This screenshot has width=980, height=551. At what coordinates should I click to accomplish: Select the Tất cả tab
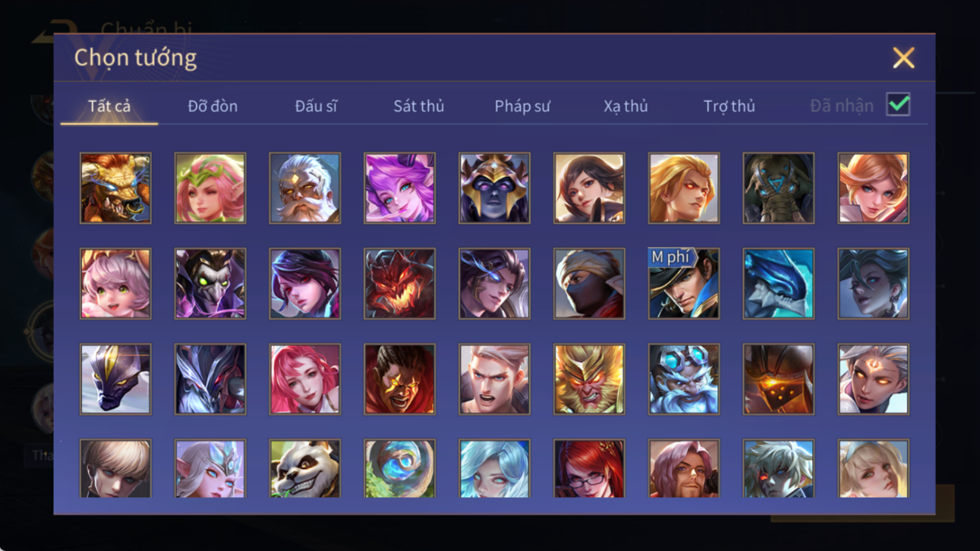click(109, 106)
